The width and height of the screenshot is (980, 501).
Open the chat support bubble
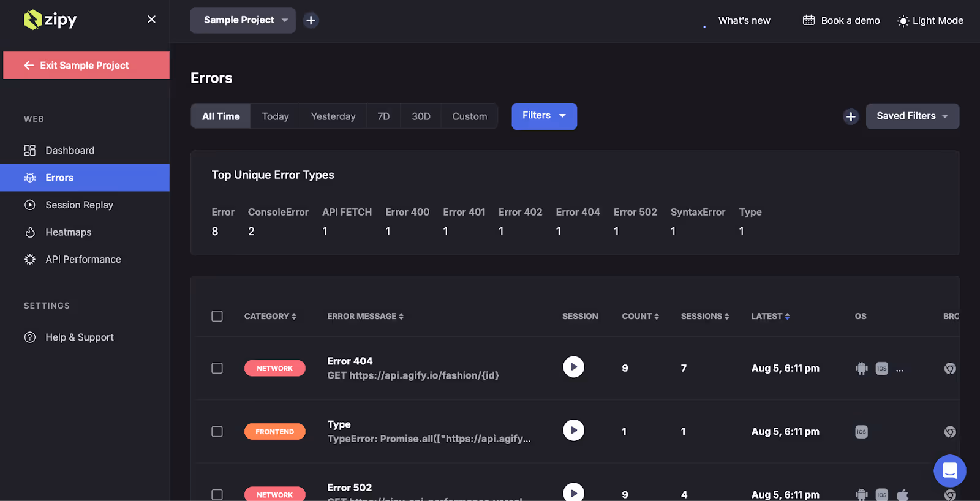[950, 470]
